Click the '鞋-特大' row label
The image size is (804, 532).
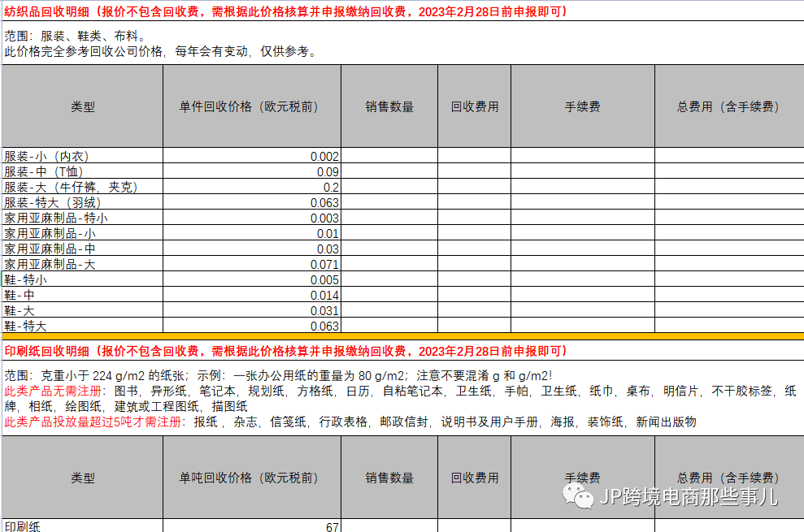(26, 326)
